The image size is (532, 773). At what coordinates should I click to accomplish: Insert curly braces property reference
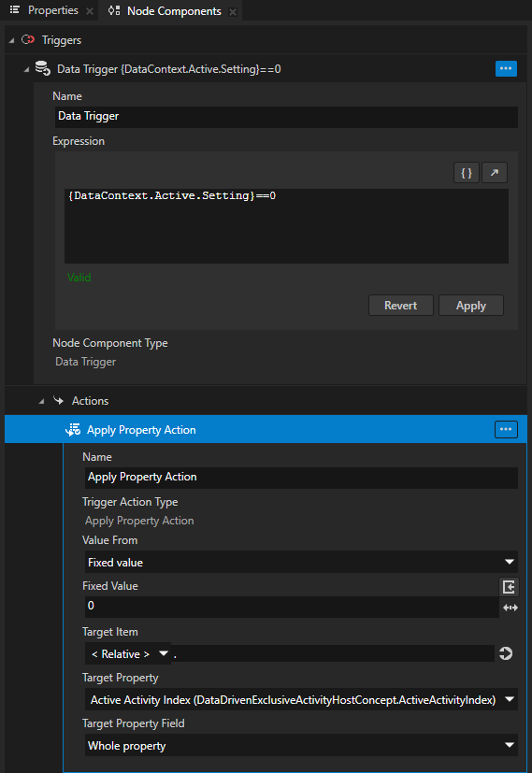pos(467,173)
